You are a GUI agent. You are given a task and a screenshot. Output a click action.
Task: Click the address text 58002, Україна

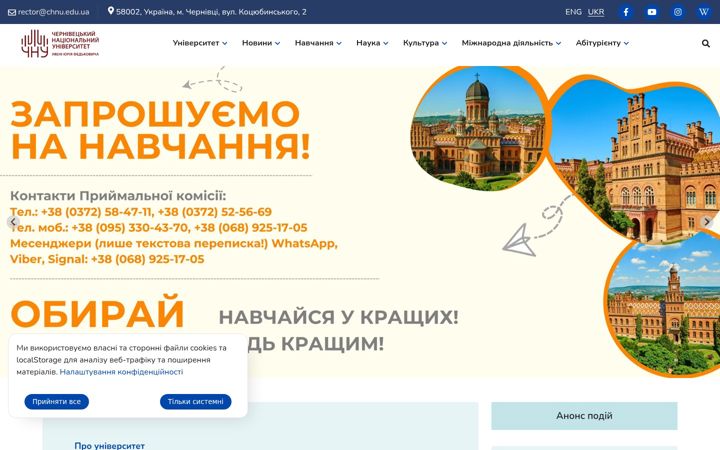click(x=211, y=12)
